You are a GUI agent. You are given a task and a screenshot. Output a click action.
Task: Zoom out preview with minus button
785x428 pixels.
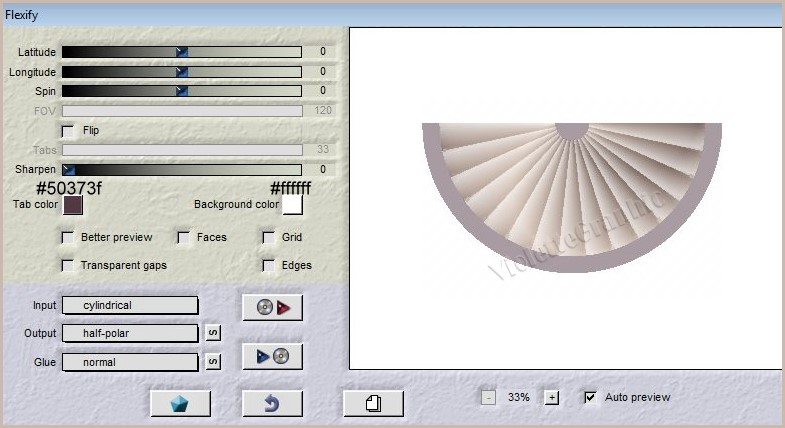click(x=488, y=397)
